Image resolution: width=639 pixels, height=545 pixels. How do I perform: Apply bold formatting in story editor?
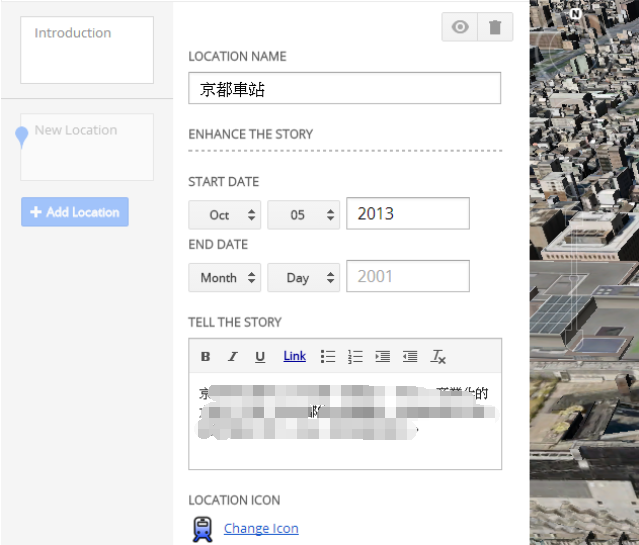coord(205,356)
